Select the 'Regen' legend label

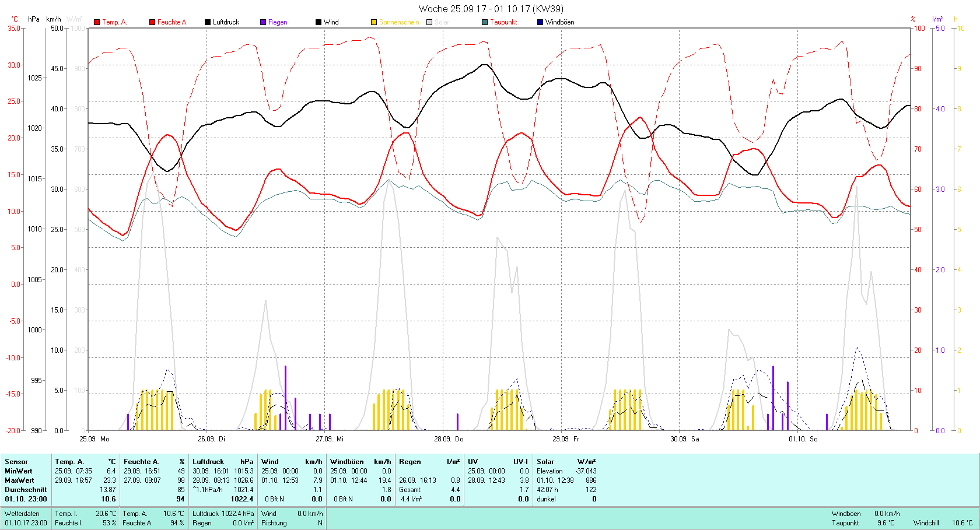coord(278,22)
